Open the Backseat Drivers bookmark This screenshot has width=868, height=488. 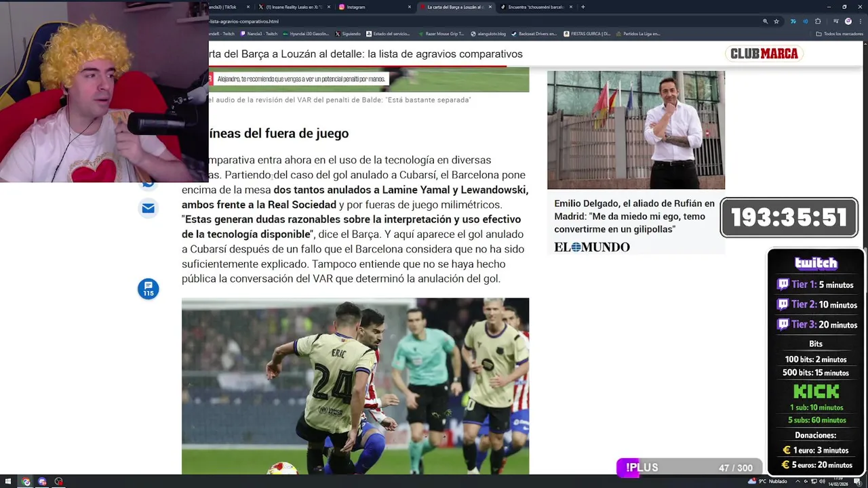[534, 33]
